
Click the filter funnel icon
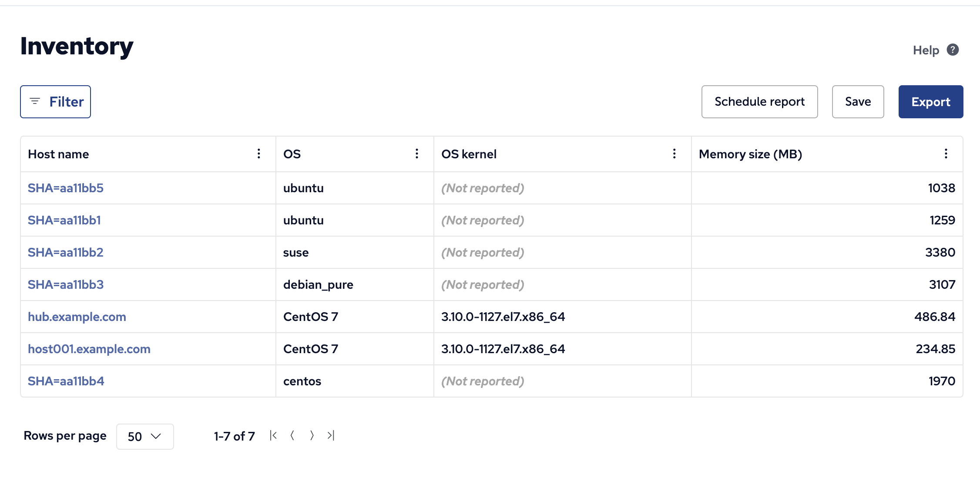[35, 101]
